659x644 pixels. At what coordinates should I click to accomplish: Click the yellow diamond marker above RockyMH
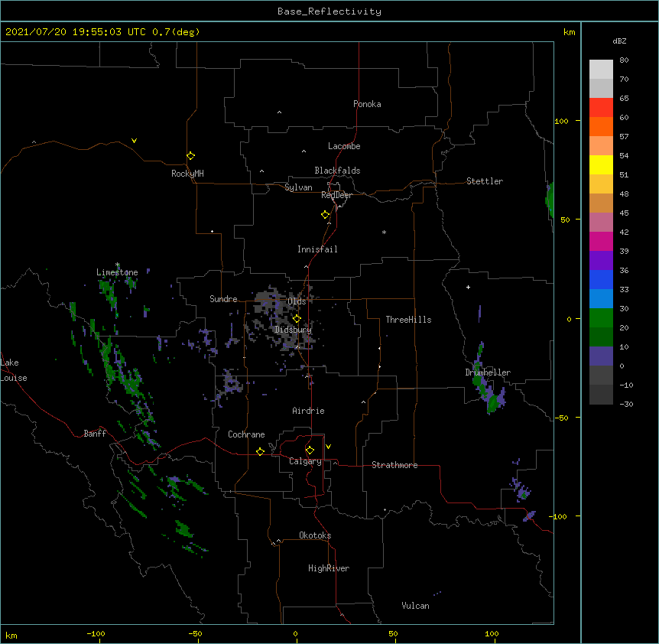point(191,156)
